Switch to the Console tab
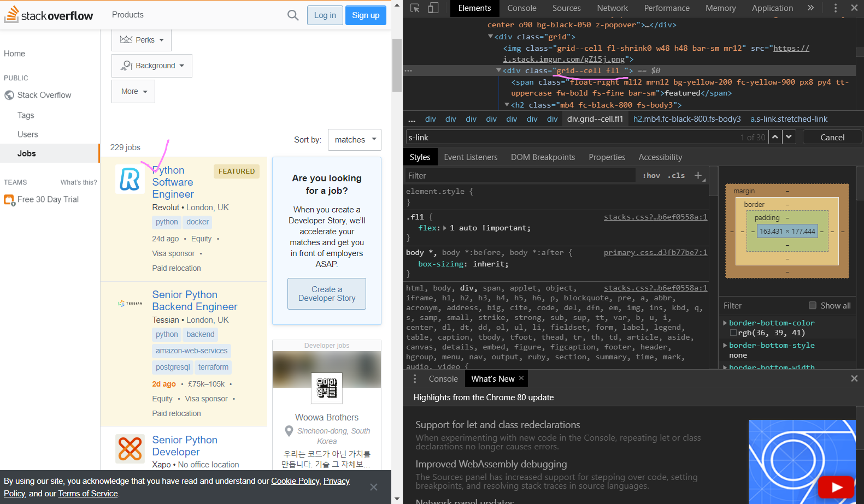Screen dimensions: 864x504 [x=522, y=8]
